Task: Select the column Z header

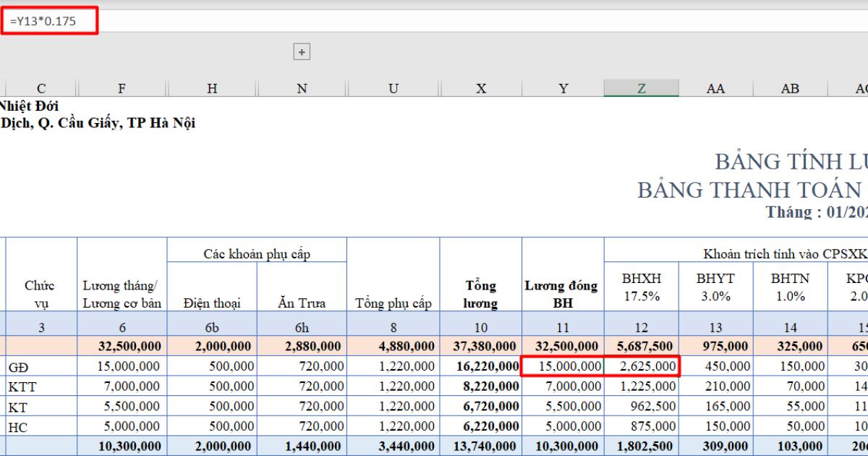Action: [x=641, y=88]
